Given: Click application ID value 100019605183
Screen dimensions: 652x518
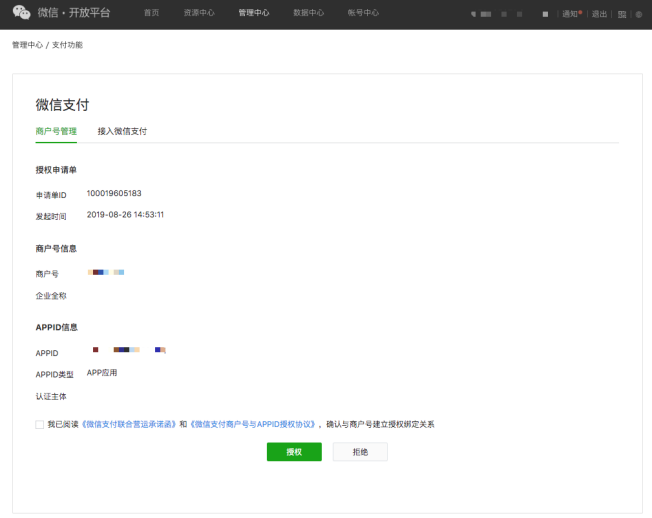Looking at the screenshot, I should coord(114,193).
